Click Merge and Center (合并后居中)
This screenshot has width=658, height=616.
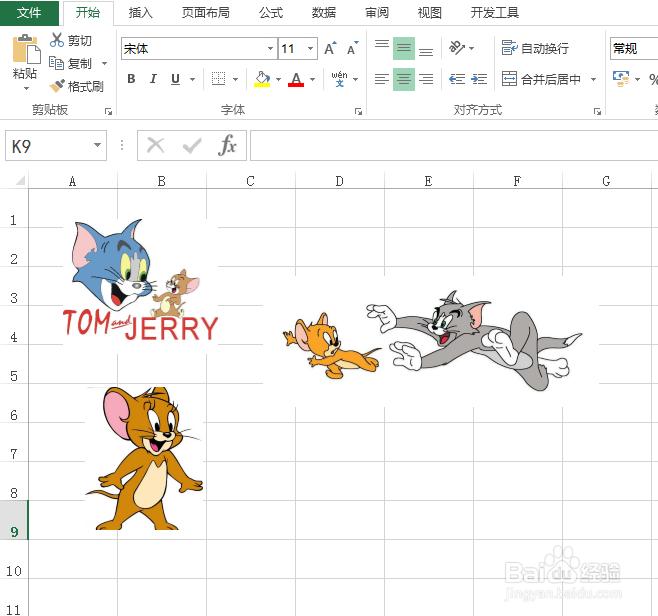click(541, 79)
